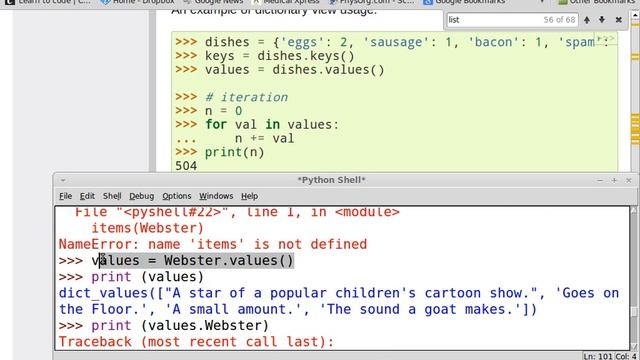Click "'The sound a goat makes.'" output text
640x360 pixels.
(421, 309)
